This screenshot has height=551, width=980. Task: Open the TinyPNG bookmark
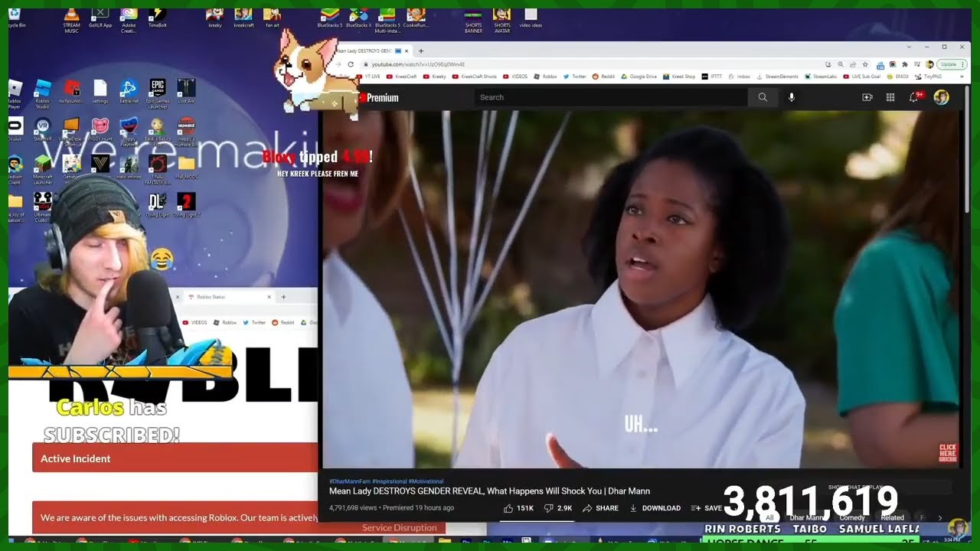click(928, 77)
